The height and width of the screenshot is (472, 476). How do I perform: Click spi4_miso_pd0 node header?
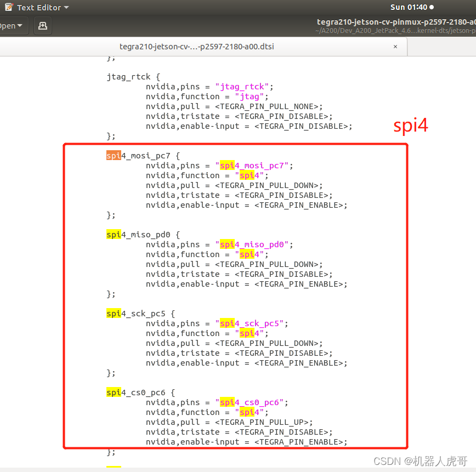point(143,235)
